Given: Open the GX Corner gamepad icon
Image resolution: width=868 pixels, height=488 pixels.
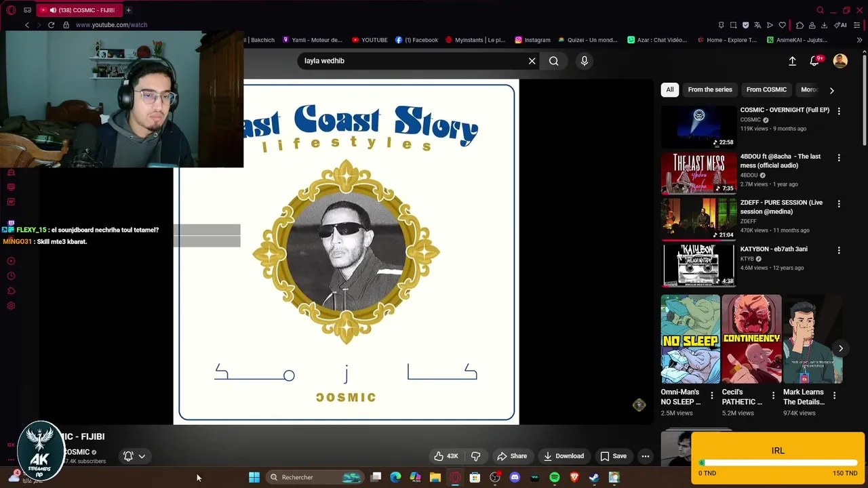Looking at the screenshot, I should tap(27, 10).
